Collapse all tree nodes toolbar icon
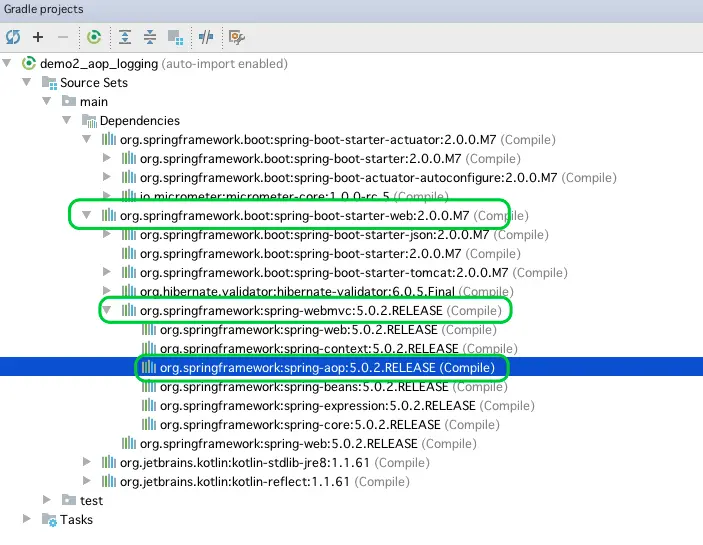The height and width of the screenshot is (545, 703). click(150, 37)
